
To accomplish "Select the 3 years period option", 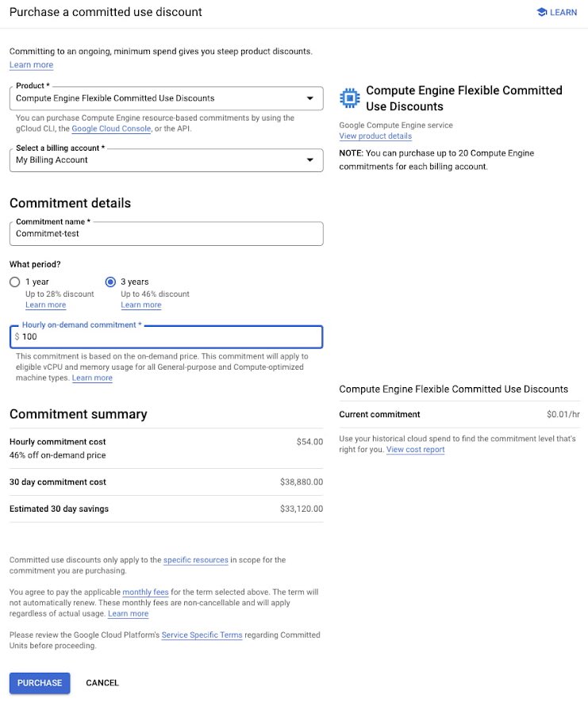I will [110, 282].
